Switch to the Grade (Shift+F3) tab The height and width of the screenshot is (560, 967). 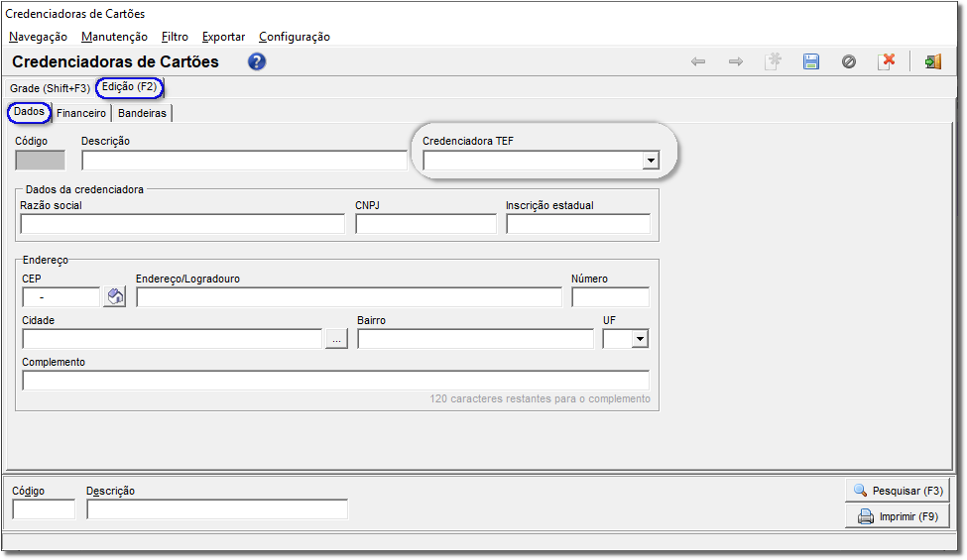[x=50, y=88]
